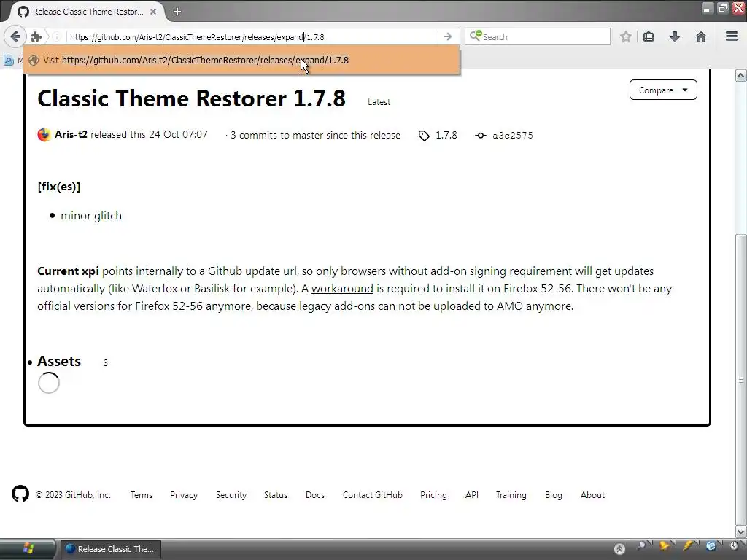Screen dimensions: 747x560
Task: Click the Search input box
Action: 538,36
